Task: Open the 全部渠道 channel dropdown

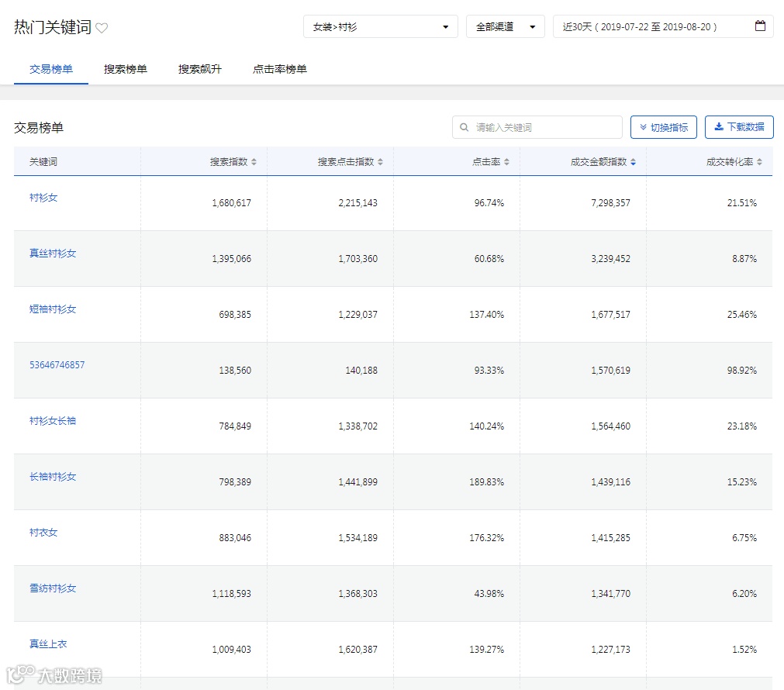Action: (506, 26)
